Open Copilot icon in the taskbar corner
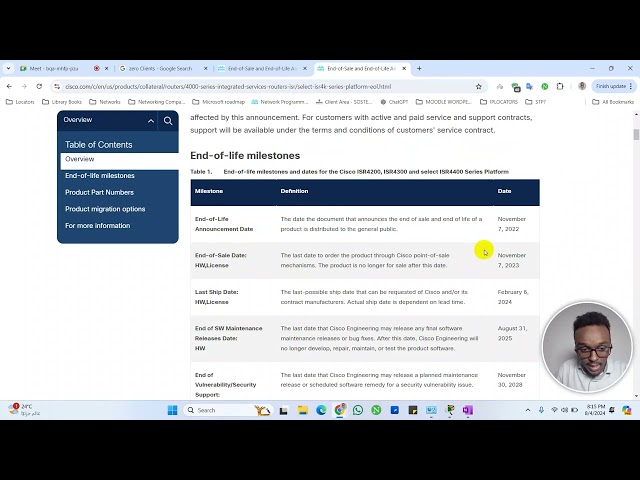Screen dimensions: 640x480 pyautogui.click(x=627, y=410)
